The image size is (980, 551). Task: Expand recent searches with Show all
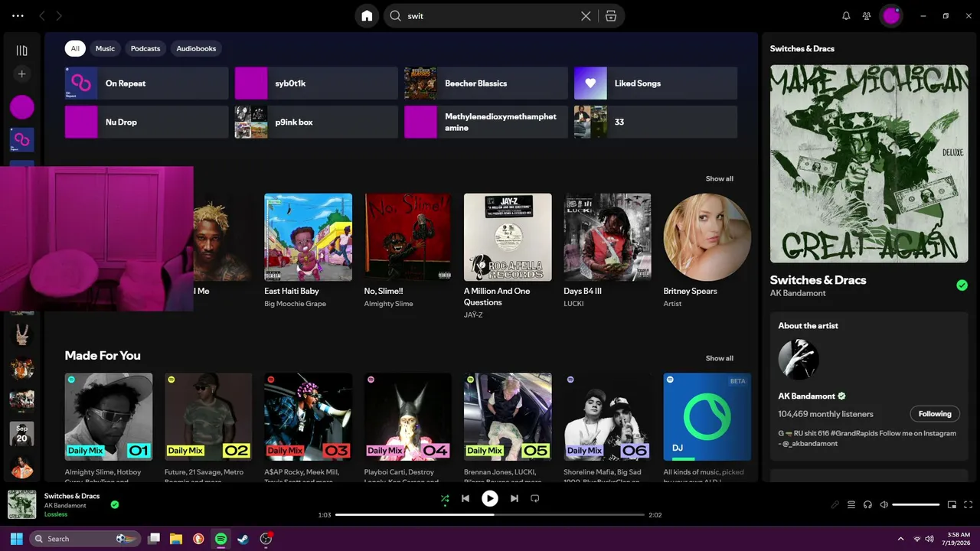click(719, 178)
